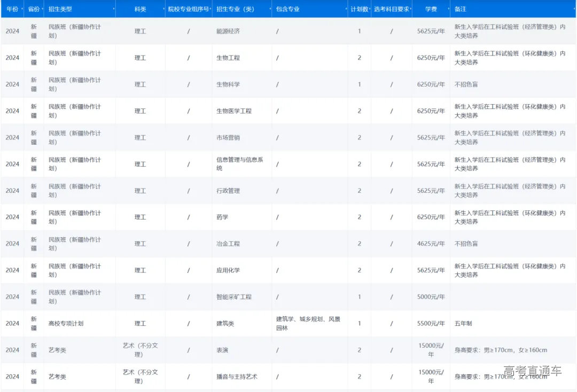577x392 pixels.
Task: Select the 4625元/年 tuition cell
Action: tap(431, 244)
